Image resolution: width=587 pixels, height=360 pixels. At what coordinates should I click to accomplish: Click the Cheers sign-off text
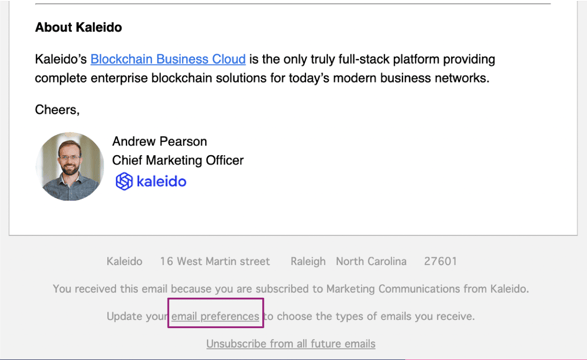pyautogui.click(x=57, y=110)
